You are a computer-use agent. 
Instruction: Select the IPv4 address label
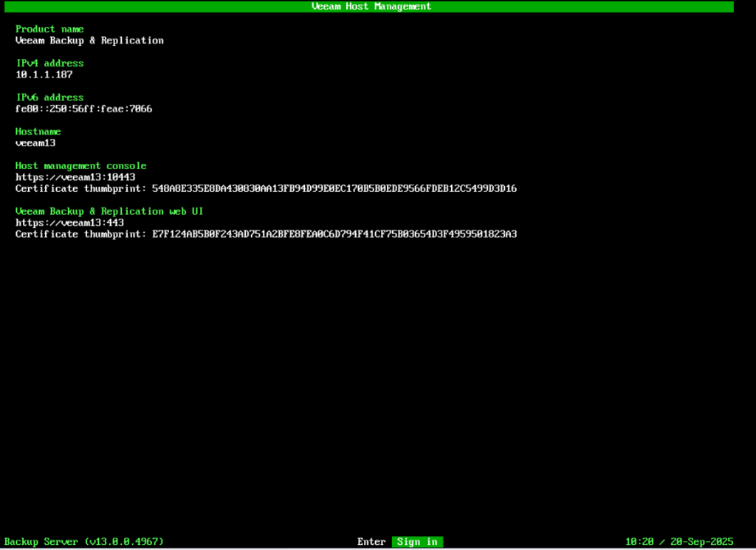point(49,63)
